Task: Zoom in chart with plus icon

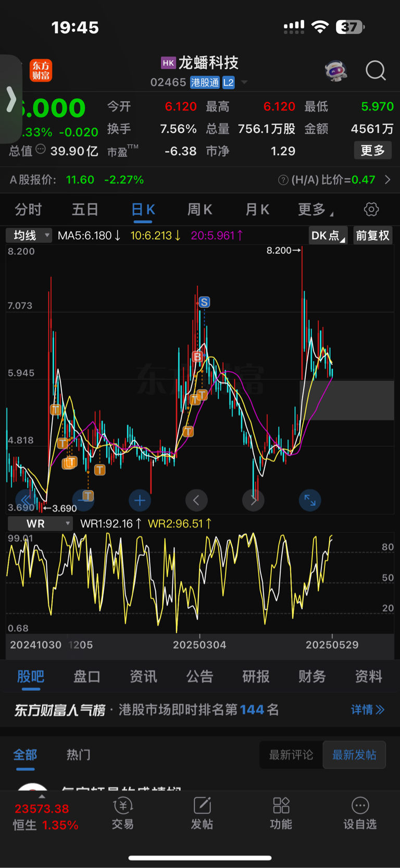Action: tap(140, 500)
